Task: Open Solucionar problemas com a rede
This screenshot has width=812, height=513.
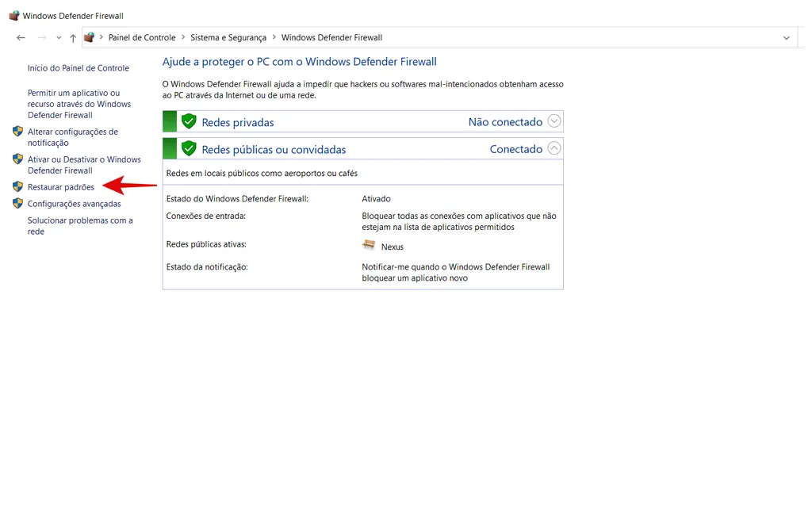Action: (80, 226)
